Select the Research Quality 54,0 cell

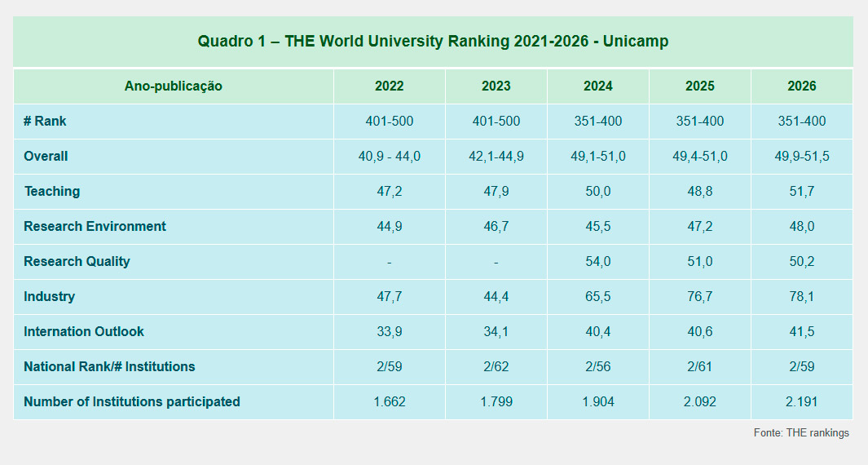pos(597,262)
